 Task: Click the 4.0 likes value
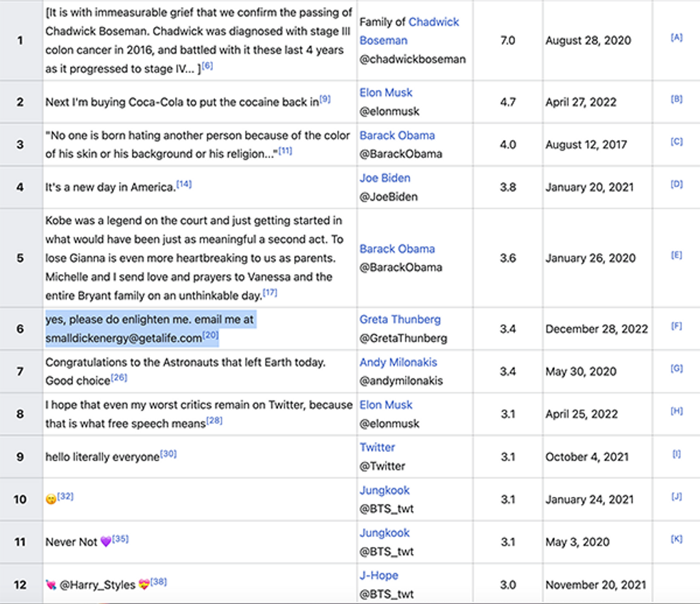click(508, 144)
